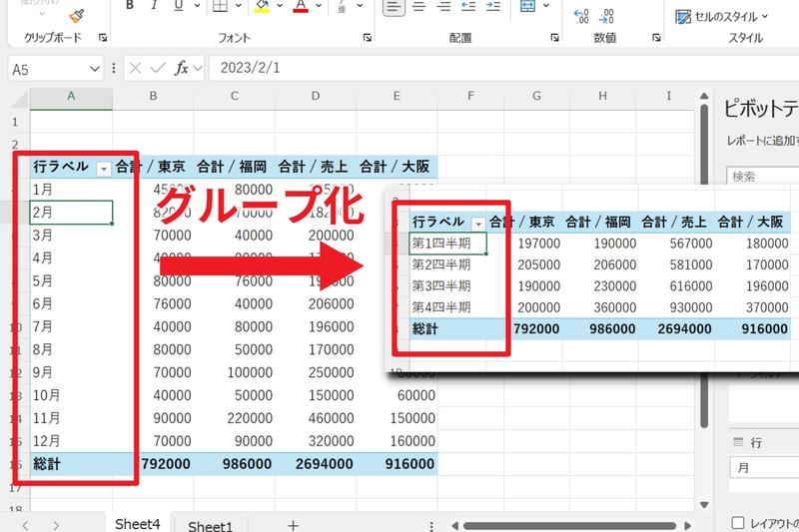Image resolution: width=799 pixels, height=532 pixels.
Task: Cancel the formula bar entry
Action: 135,68
